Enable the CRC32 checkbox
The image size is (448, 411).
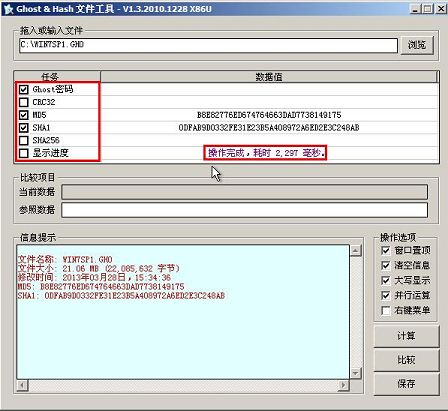[23, 102]
